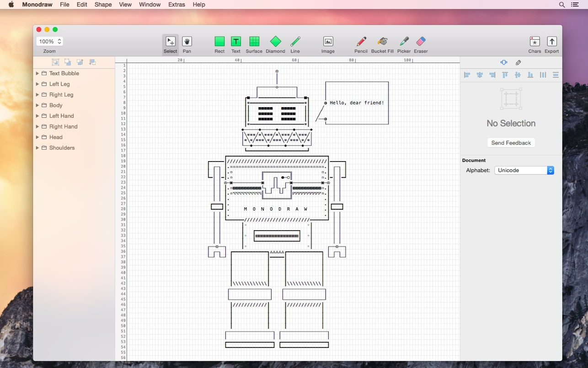The width and height of the screenshot is (588, 368).
Task: Open the Alphabet dropdown set to Unicode
Action: [x=524, y=170]
